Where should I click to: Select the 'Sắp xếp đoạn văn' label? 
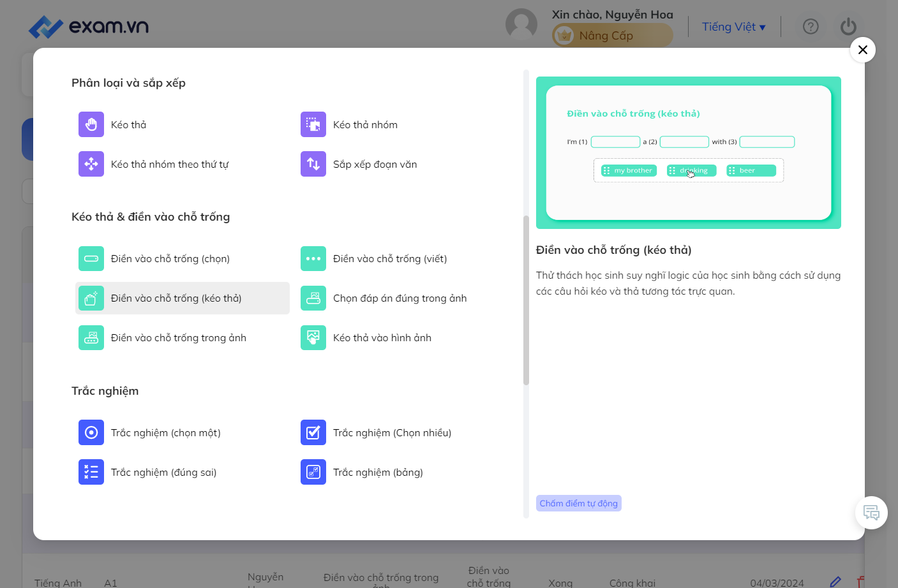[x=375, y=165]
